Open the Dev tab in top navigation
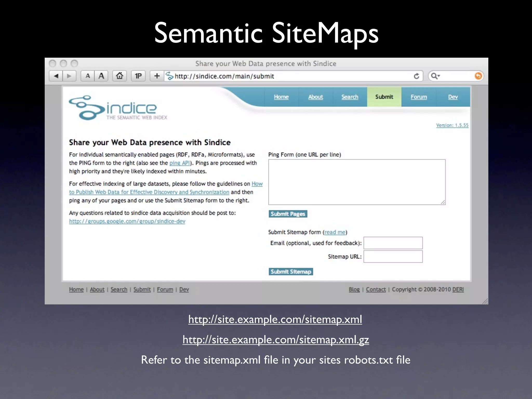 pos(453,97)
